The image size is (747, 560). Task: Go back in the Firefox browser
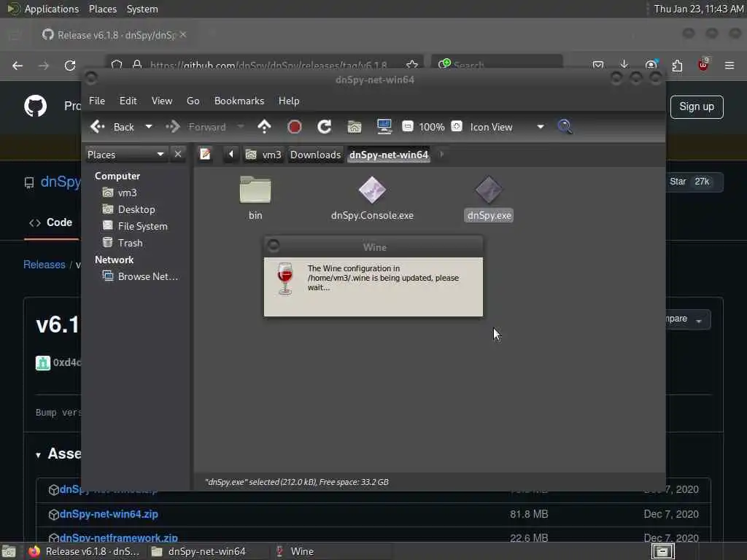coord(18,65)
